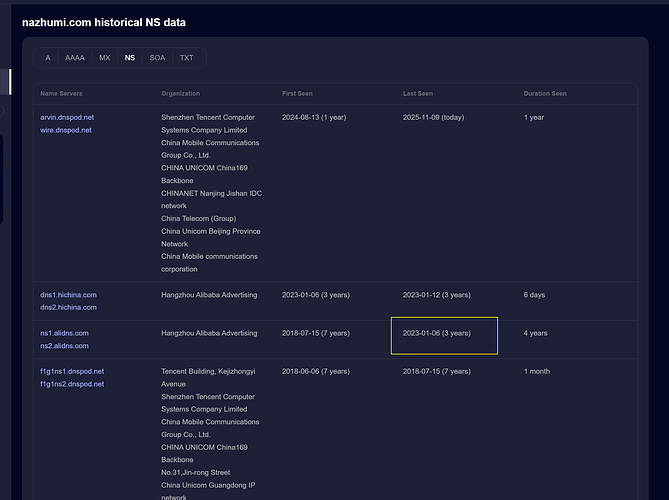Click the nazhumi.com historical NS data heading
This screenshot has height=500, width=669.
(x=104, y=22)
